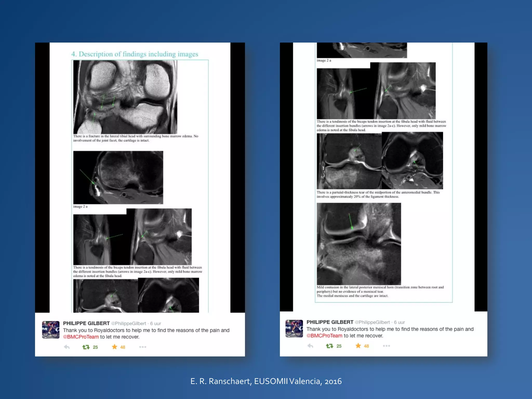This screenshot has width=532, height=399.
Task: Click cyclist avatar on left tweet
Action: (x=51, y=330)
